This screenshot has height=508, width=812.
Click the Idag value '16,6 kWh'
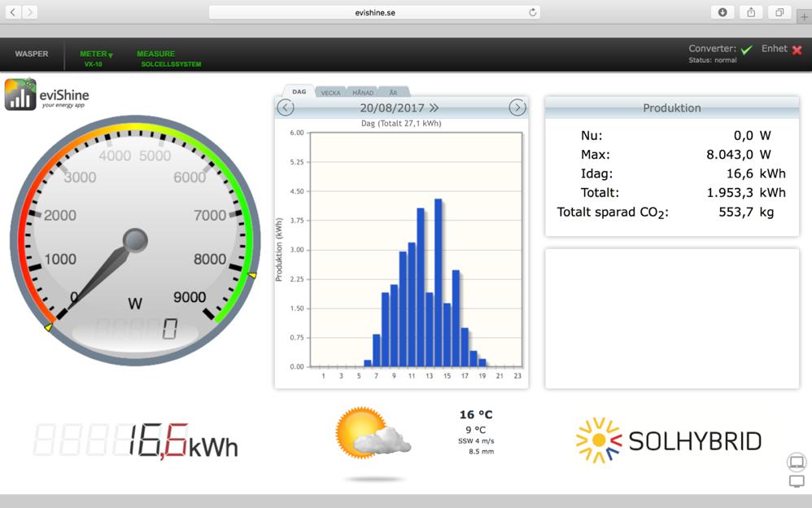point(756,173)
